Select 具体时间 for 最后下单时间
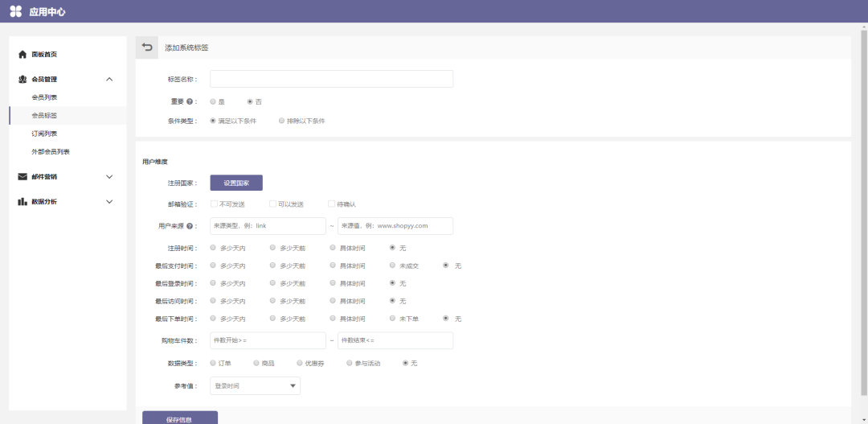Viewport: 868px width, 424px height. tap(333, 319)
